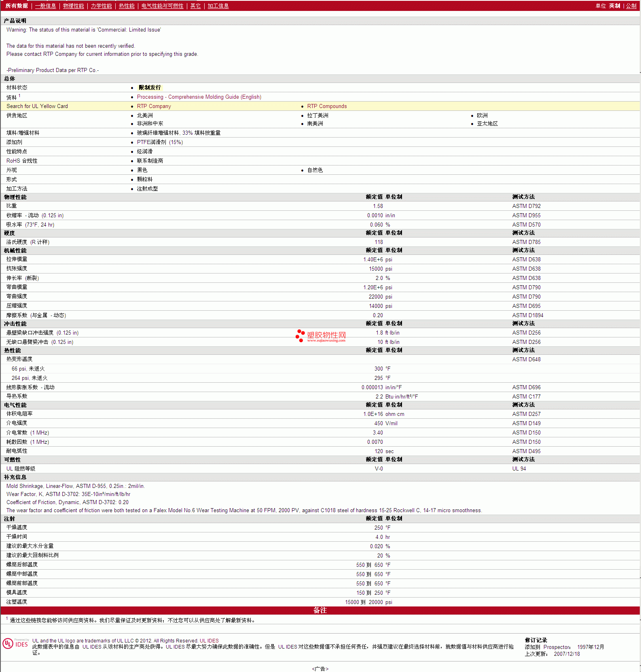Viewport: 641px width, 672px height.
Task: Click the 干燥温度 row label
Action: pyautogui.click(x=17, y=527)
